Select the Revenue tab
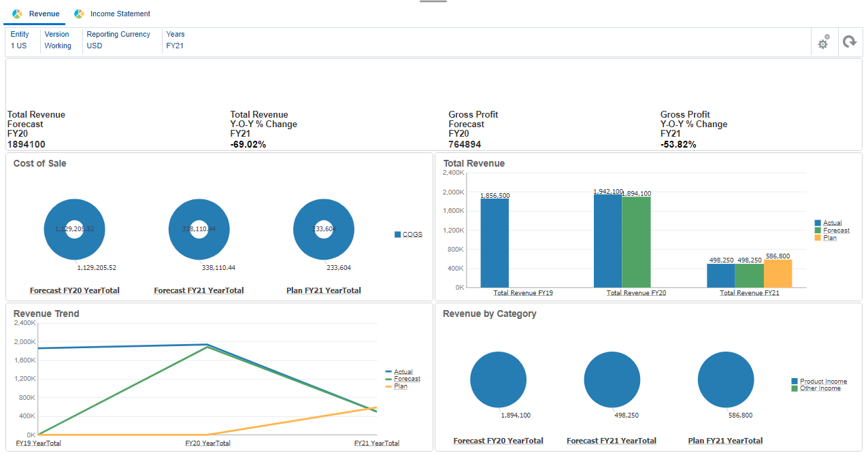Screen dimensions: 868x457 click(x=36, y=14)
